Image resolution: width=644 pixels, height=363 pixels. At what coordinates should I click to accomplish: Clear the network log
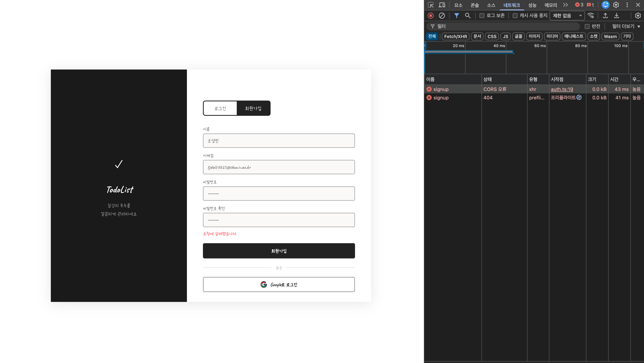(x=442, y=15)
